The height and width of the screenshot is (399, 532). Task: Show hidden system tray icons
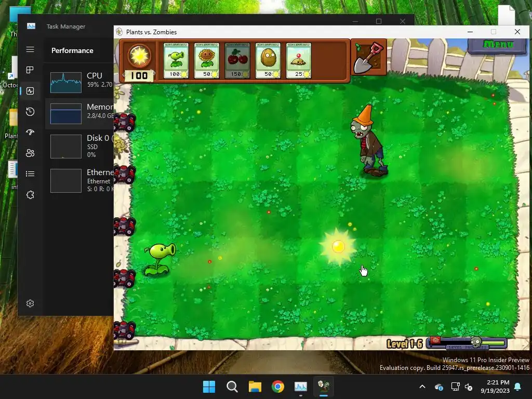click(422, 387)
